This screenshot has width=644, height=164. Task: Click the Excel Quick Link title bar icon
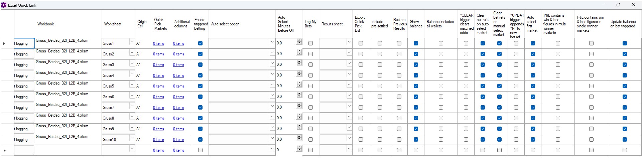[4, 5]
